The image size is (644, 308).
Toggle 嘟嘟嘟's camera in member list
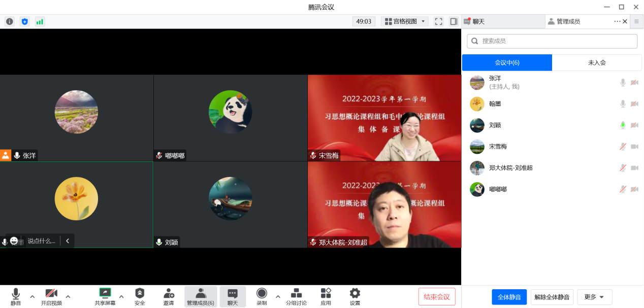click(634, 189)
